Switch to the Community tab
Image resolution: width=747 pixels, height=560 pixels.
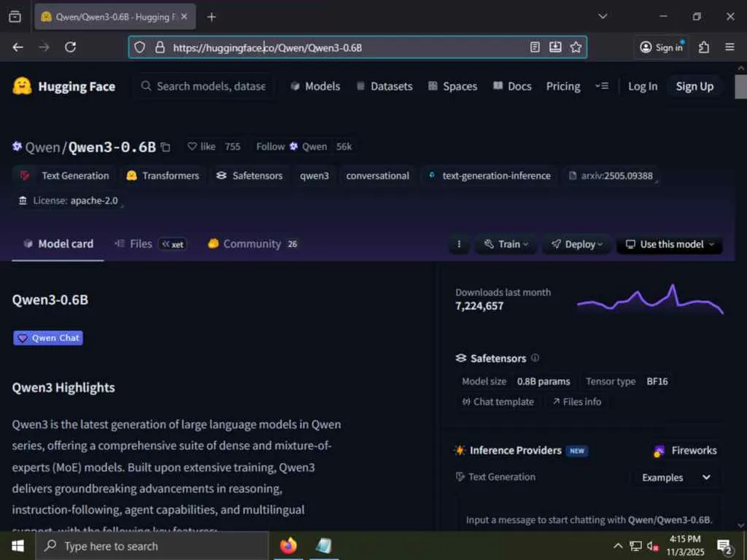252,244
